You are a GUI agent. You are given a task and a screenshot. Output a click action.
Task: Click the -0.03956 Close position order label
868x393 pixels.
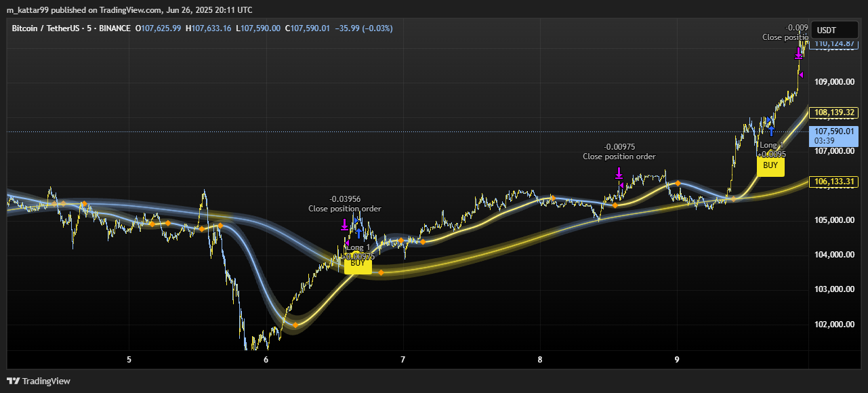345,204
